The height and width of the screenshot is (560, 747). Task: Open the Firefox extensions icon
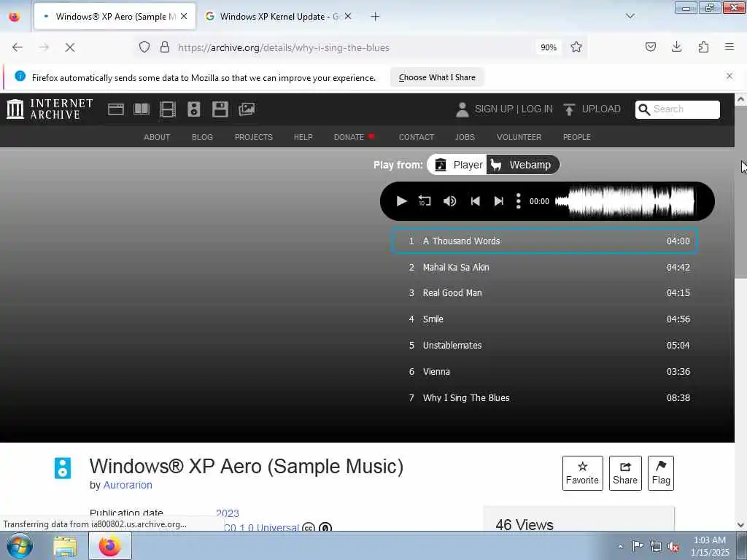click(703, 47)
